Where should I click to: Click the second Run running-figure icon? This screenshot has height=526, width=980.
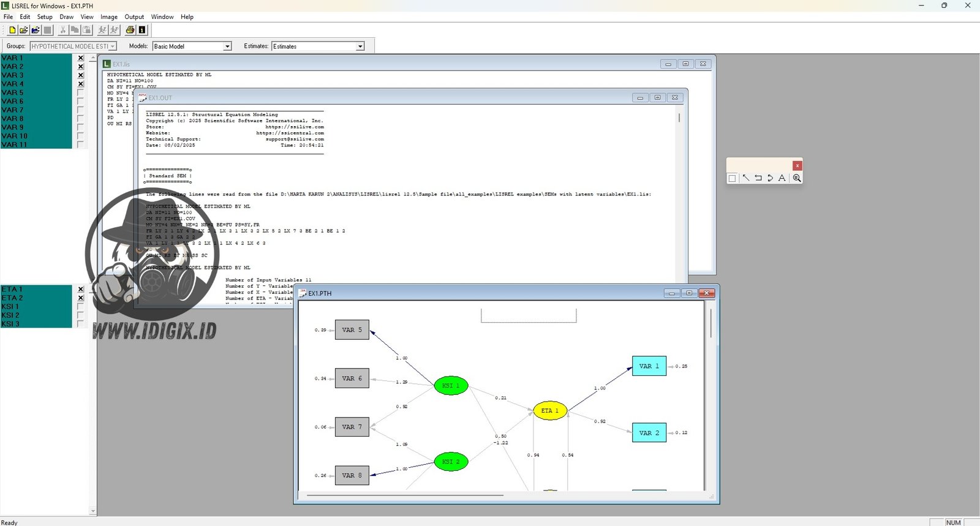coord(114,30)
